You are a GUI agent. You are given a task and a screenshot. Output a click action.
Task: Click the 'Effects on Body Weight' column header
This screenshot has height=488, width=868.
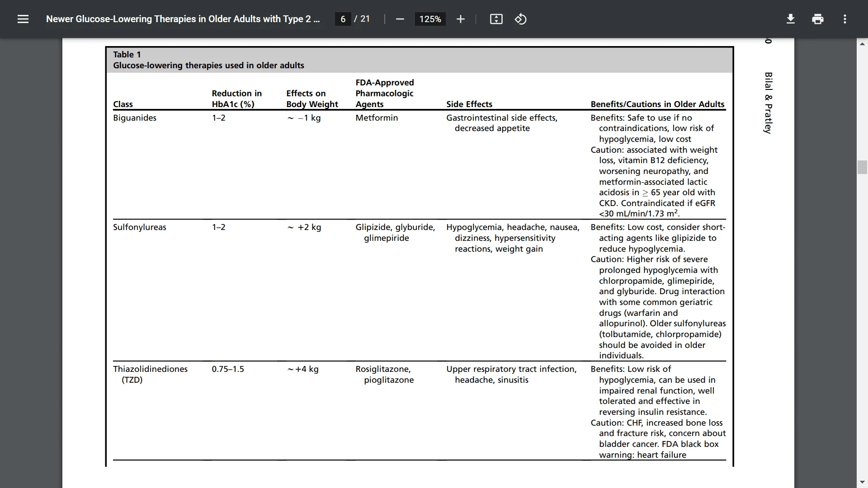pos(312,99)
